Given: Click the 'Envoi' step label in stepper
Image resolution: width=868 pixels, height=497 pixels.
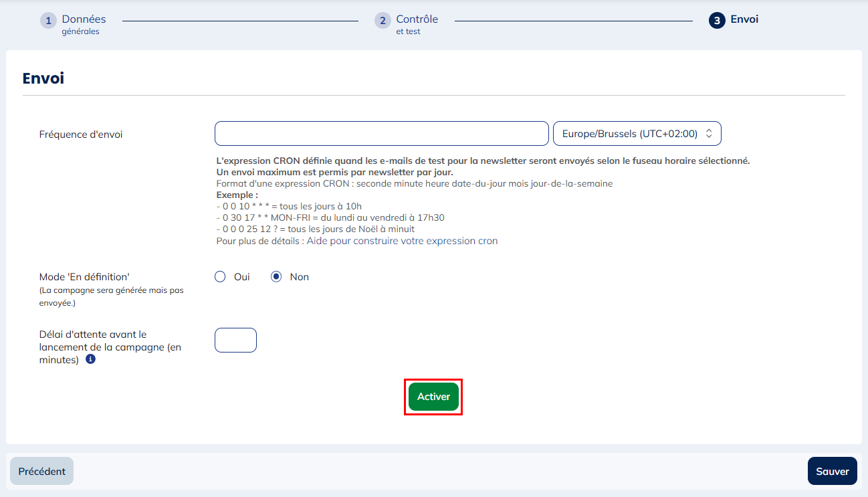Looking at the screenshot, I should pyautogui.click(x=744, y=19).
